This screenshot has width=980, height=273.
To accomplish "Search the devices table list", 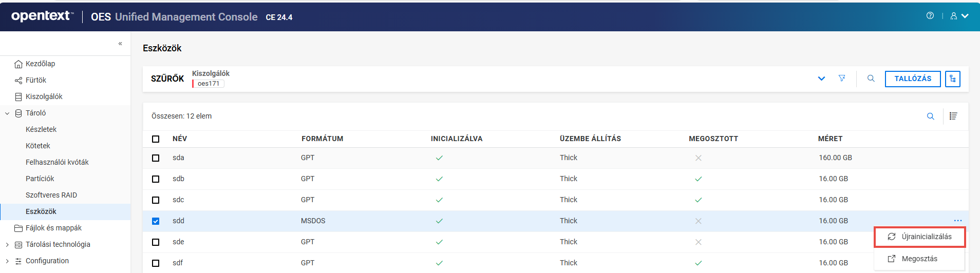I will [930, 116].
